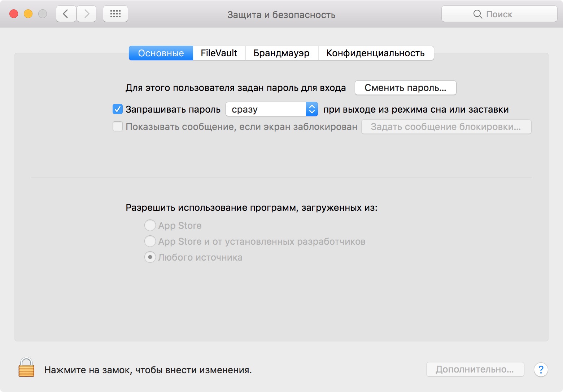Toggle the "Запрашивать пароль" checkbox
This screenshot has width=563, height=392.
(x=118, y=109)
